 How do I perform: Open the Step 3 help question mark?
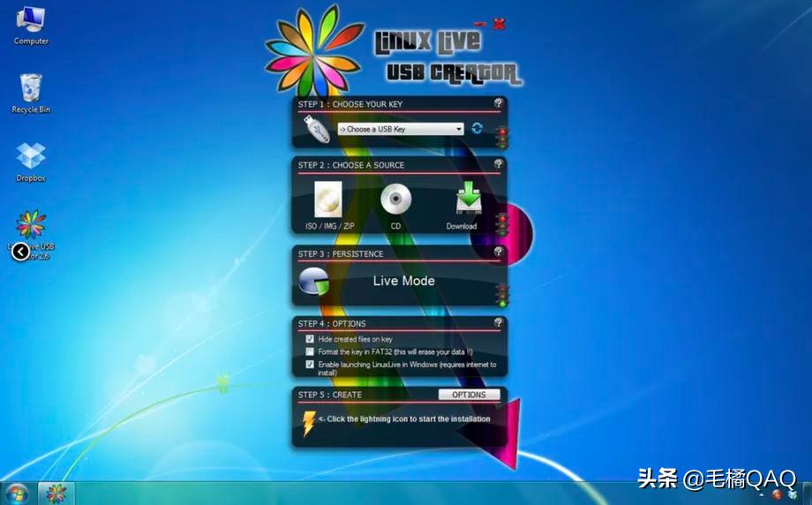(498, 252)
